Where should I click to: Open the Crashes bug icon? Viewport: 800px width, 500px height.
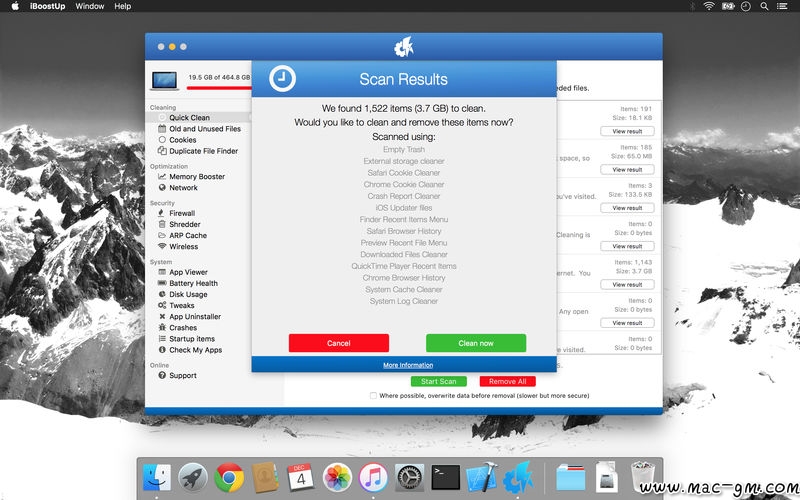coord(162,328)
